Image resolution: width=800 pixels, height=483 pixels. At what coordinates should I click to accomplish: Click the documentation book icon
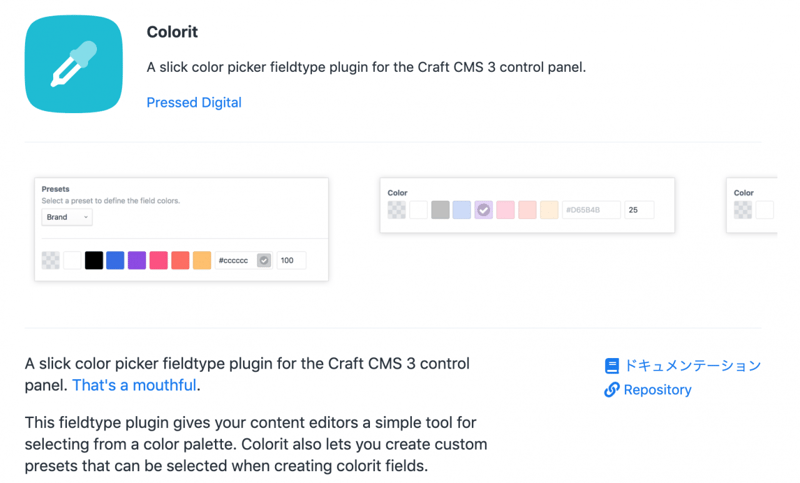click(x=612, y=367)
